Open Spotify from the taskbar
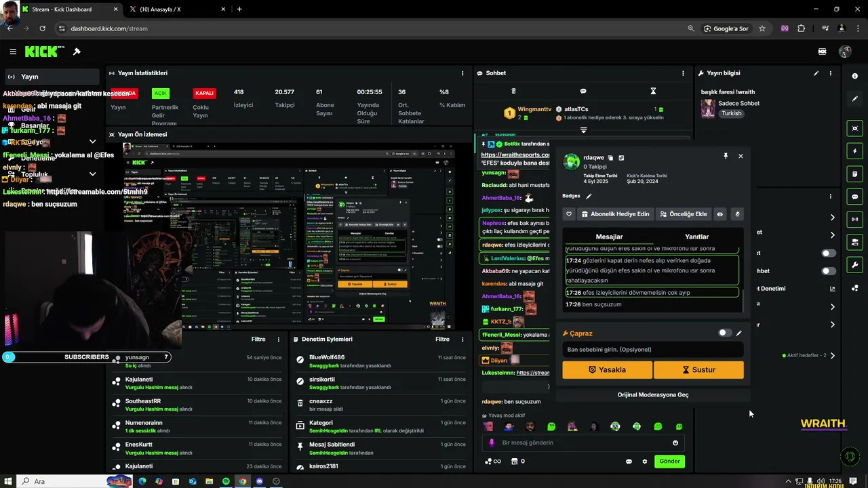The image size is (868, 488). [226, 481]
